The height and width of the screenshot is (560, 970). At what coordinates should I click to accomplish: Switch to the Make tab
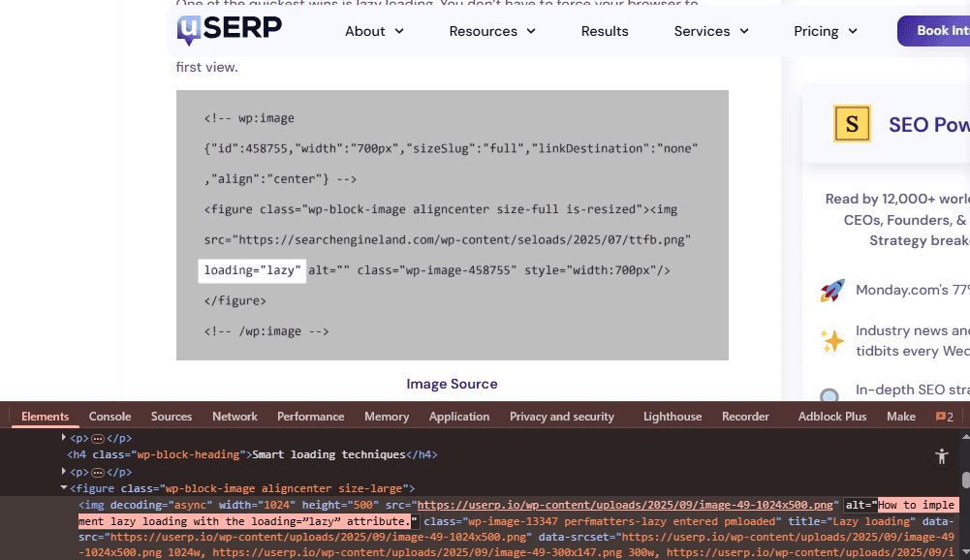tap(901, 417)
